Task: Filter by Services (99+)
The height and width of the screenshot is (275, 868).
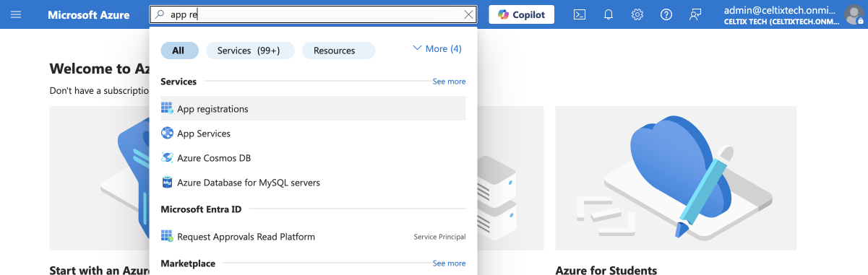Action: [x=250, y=51]
